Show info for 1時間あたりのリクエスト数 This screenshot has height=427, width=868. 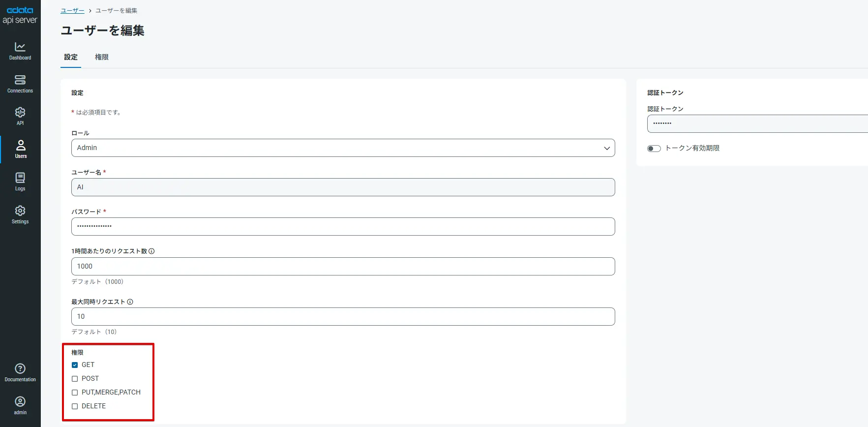tap(151, 251)
